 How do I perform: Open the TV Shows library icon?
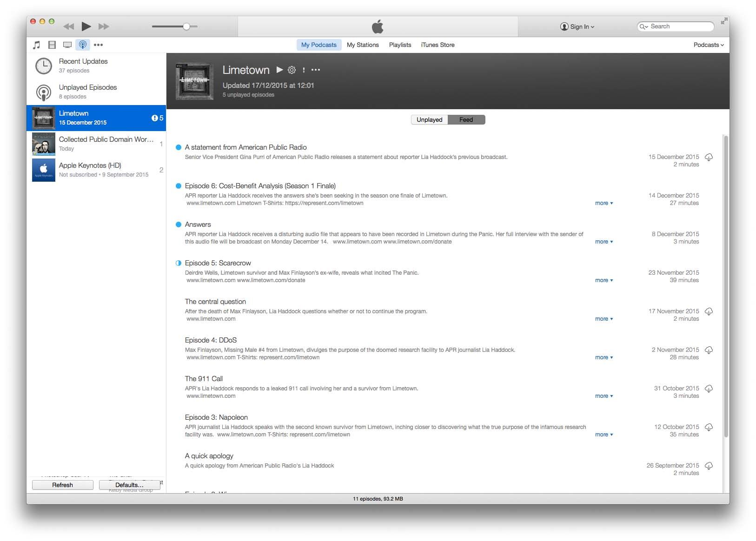pyautogui.click(x=67, y=45)
